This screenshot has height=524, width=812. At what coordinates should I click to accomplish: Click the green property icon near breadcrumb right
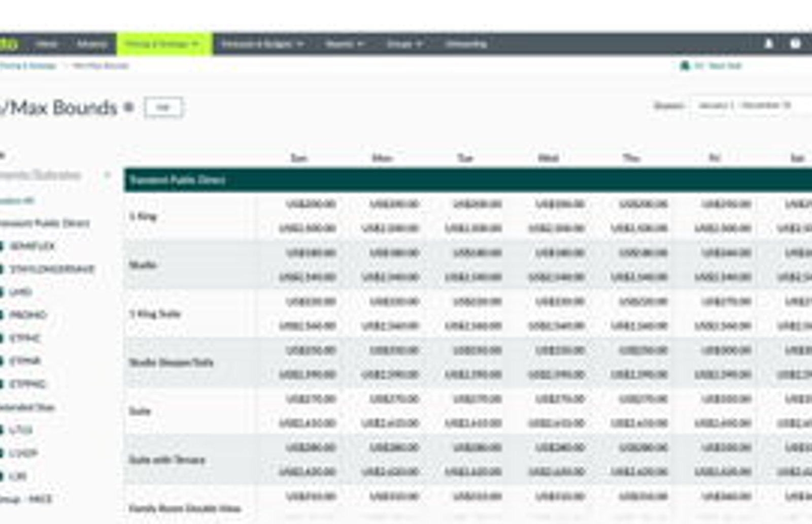[685, 65]
